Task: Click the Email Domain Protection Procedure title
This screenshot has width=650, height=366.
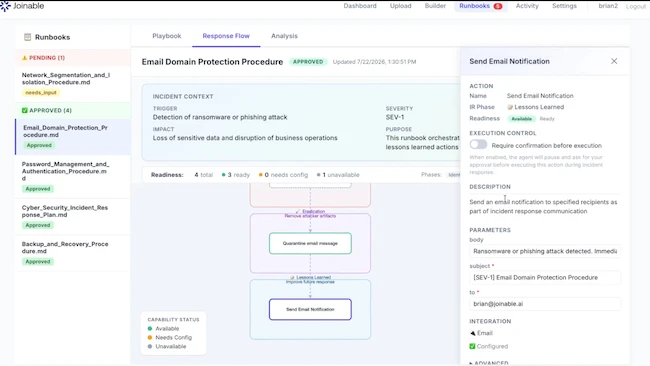Action: pyautogui.click(x=212, y=62)
